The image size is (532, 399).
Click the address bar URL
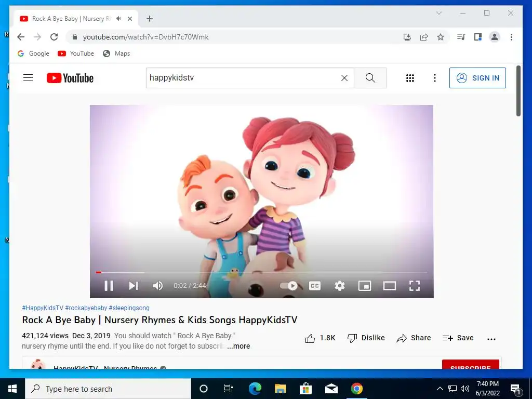145,37
